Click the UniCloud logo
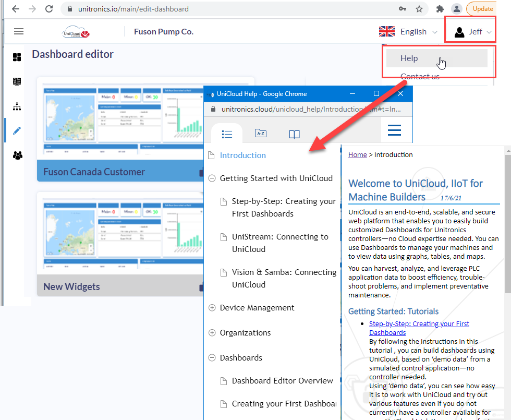 pyautogui.click(x=76, y=32)
